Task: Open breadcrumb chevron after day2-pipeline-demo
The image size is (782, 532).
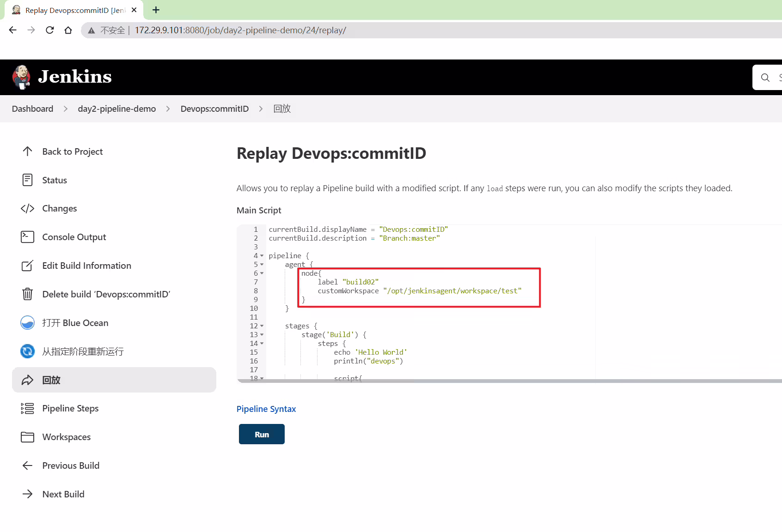Action: pyautogui.click(x=168, y=109)
